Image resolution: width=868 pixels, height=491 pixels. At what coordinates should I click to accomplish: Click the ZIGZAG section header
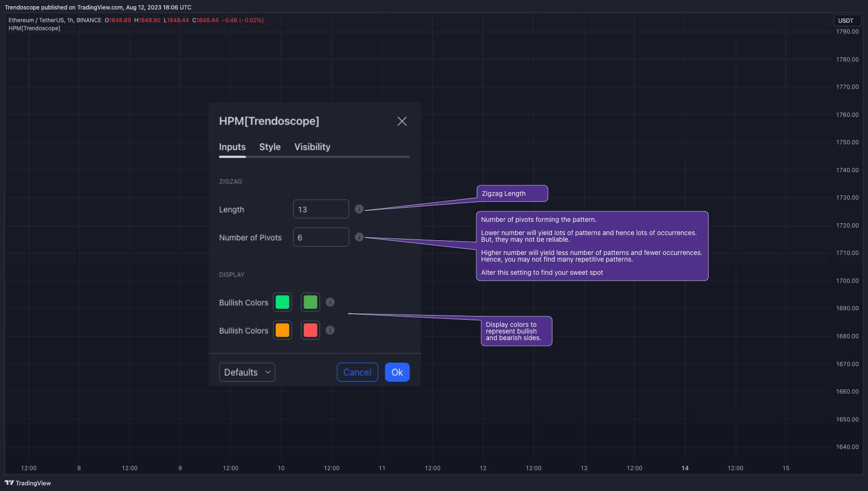pos(230,182)
